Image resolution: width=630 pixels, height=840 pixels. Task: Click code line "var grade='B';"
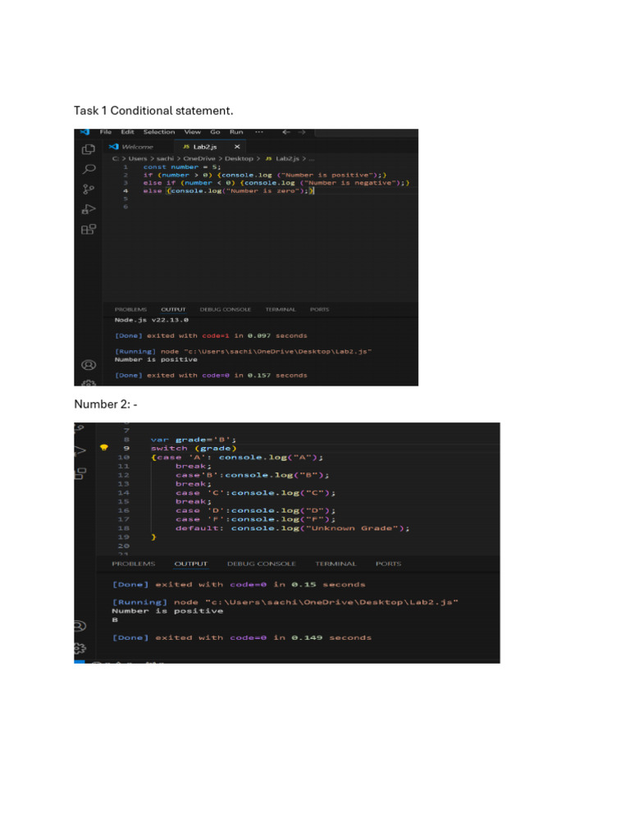pos(194,440)
